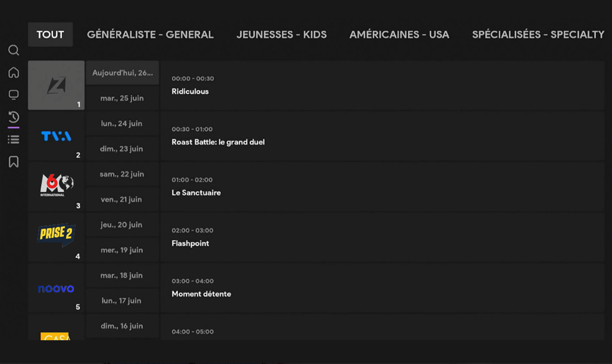Select the M6 International channel
The image size is (612, 364).
(x=56, y=186)
